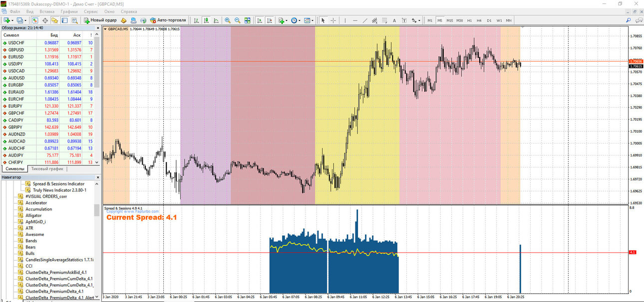Open the Вид menu
644x302 pixels.
pos(30,11)
